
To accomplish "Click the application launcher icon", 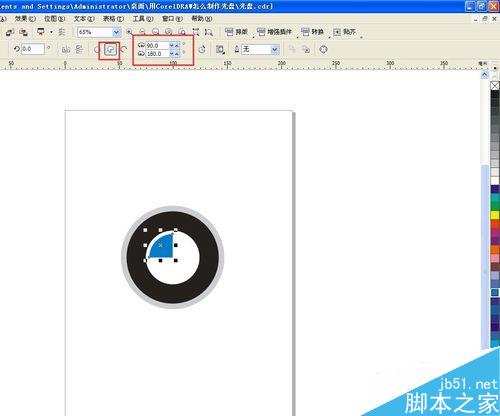I will (x=41, y=32).
